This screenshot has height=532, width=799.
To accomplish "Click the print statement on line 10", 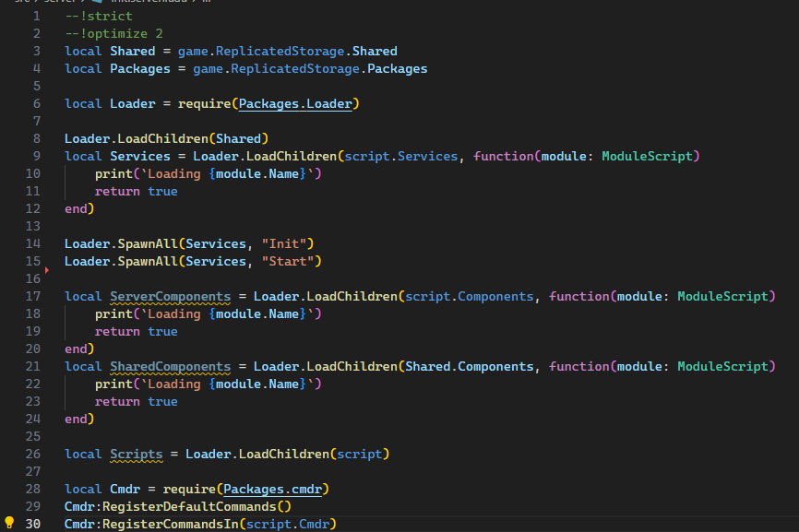I will (208, 174).
